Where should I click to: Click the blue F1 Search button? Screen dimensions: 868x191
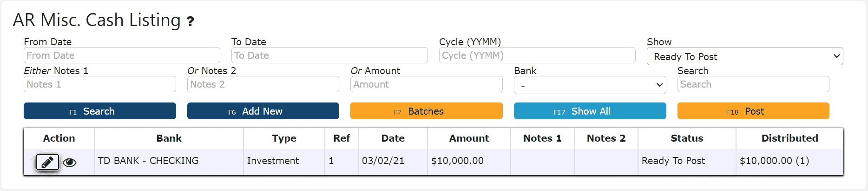point(100,111)
